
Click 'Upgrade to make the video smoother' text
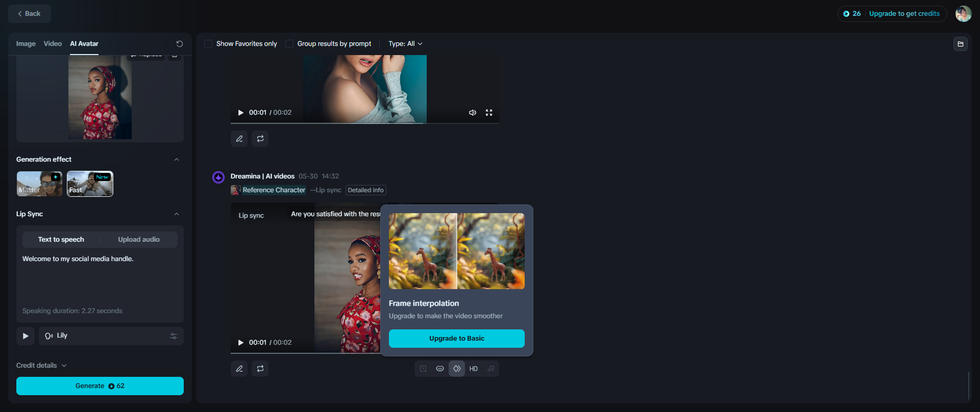tap(446, 316)
